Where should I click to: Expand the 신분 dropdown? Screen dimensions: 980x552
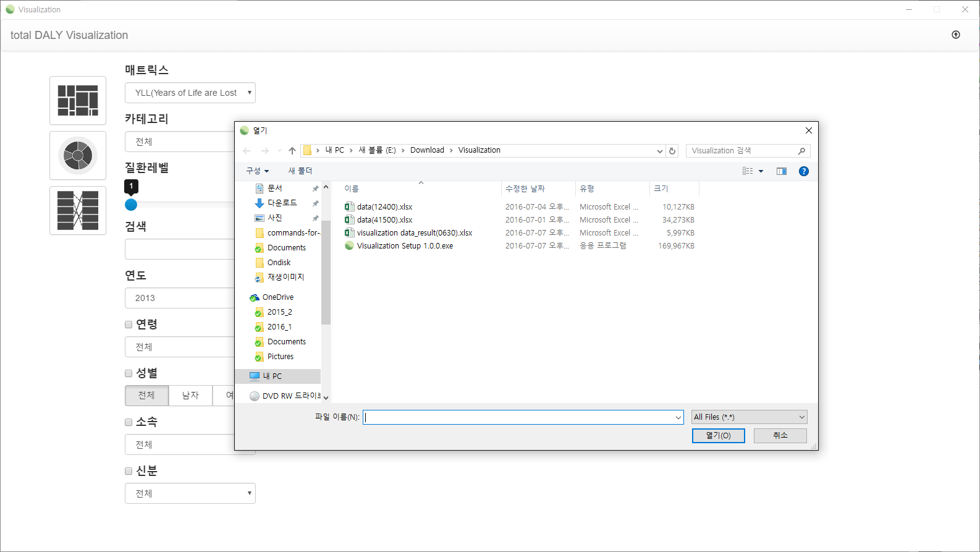(x=190, y=493)
